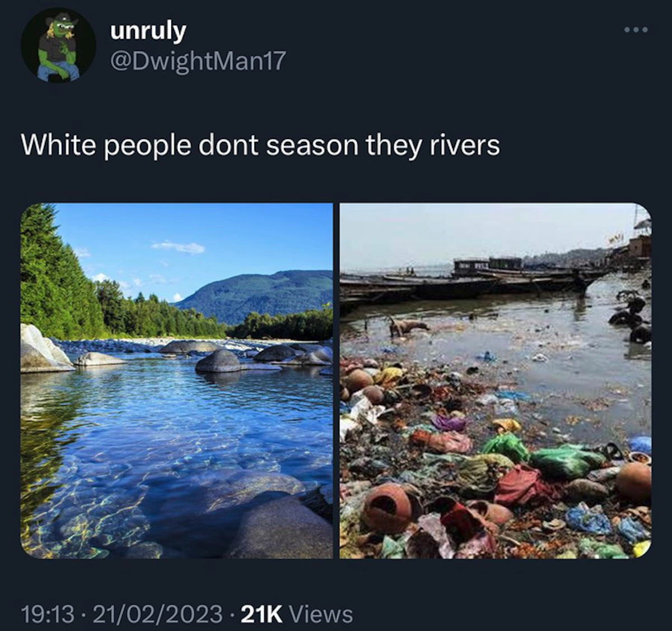This screenshot has width=672, height=631.
Task: Click the green cloth in right photo
Action: pyautogui.click(x=566, y=461)
